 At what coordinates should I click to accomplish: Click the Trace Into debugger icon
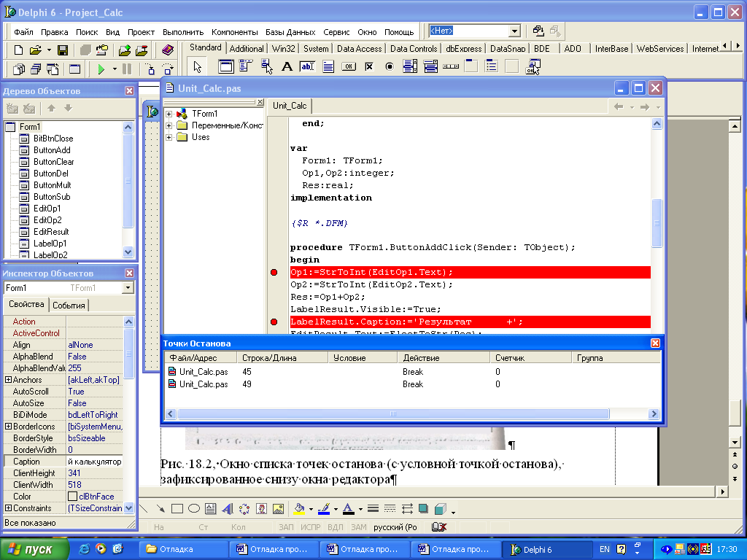click(x=150, y=69)
